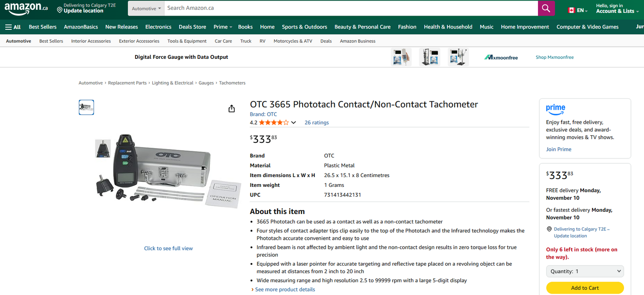Click the Amazon.ca logo

[x=25, y=8]
